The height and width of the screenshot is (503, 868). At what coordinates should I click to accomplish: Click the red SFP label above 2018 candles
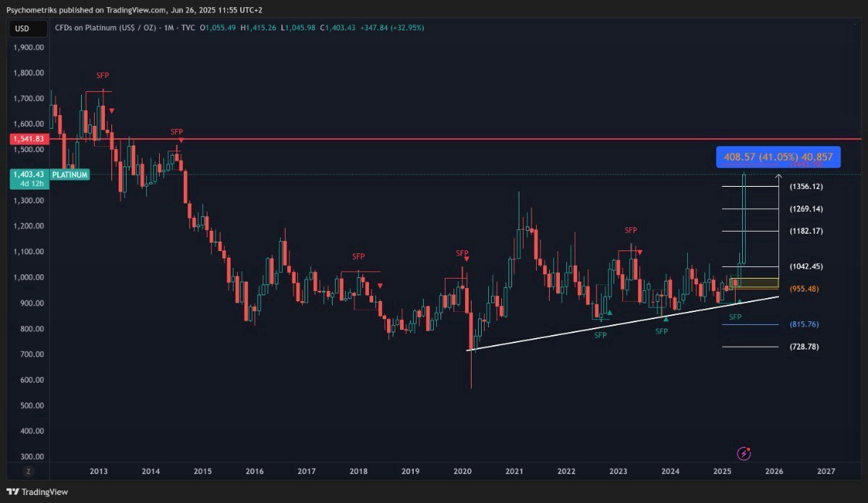click(x=359, y=256)
